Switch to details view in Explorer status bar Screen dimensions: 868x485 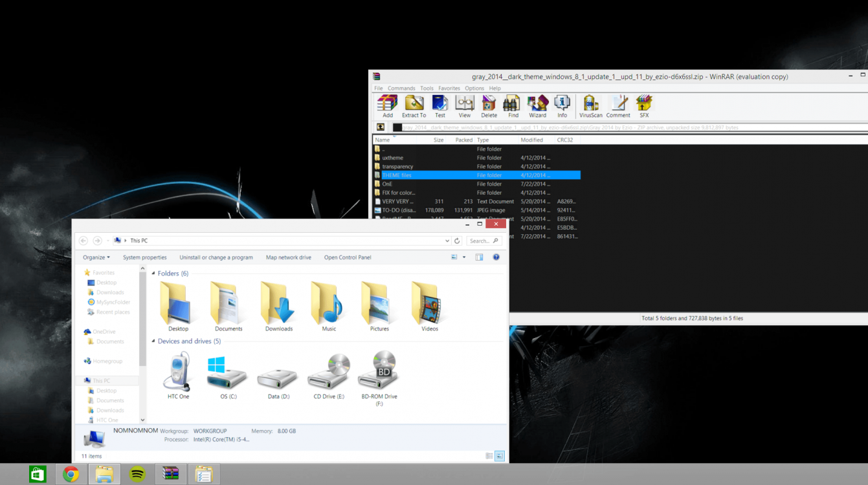click(x=489, y=456)
